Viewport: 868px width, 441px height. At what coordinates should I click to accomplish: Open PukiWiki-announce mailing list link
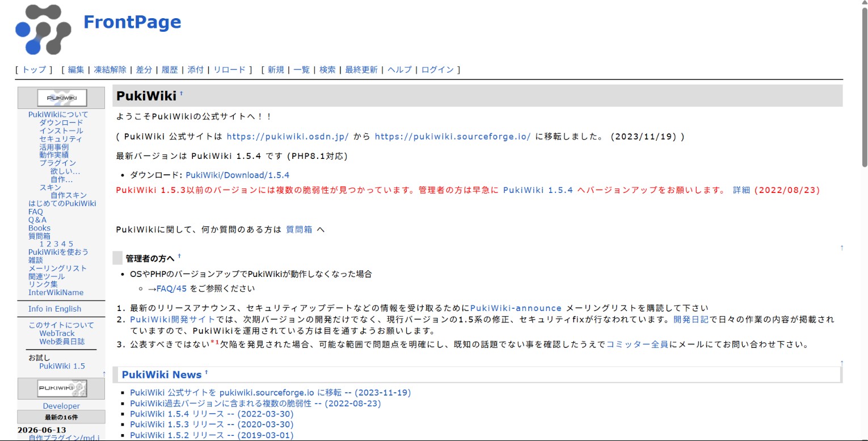(x=516, y=308)
